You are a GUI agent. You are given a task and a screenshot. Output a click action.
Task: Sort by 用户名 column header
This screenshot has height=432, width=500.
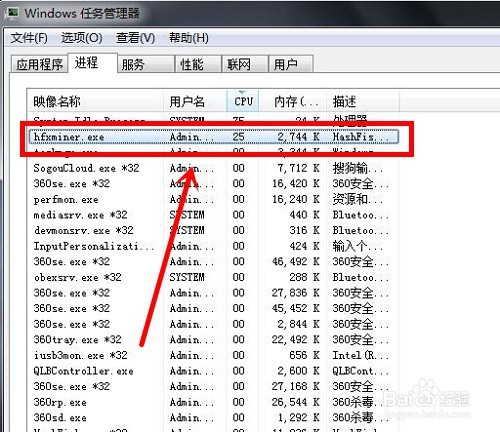(195, 101)
